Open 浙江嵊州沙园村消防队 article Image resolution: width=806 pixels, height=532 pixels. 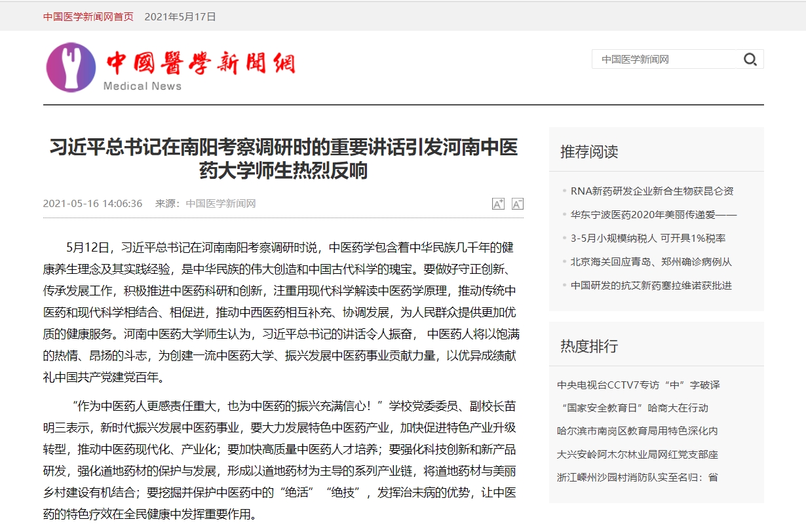pos(637,477)
